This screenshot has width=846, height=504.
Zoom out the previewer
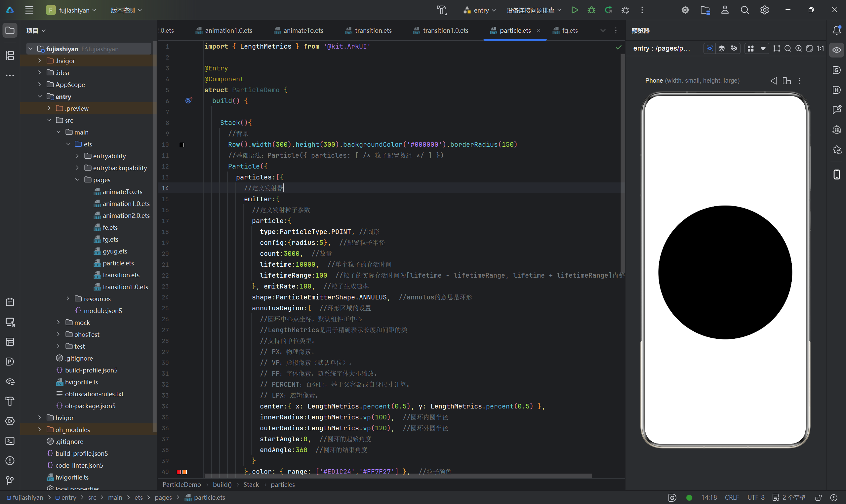tap(787, 49)
